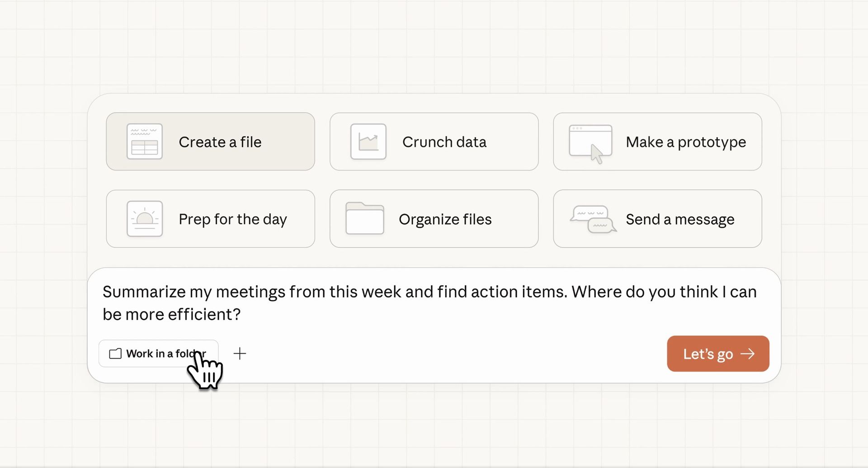Place cursor after 'be more efficient?' text
The height and width of the screenshot is (468, 868).
(x=241, y=314)
